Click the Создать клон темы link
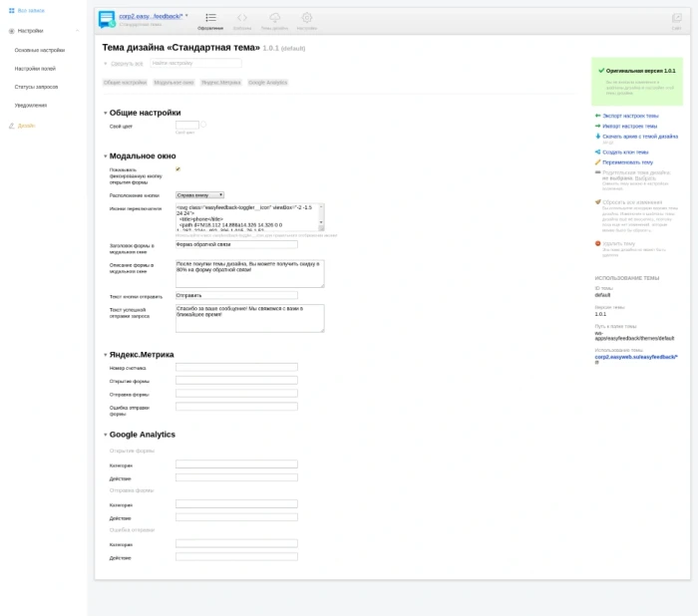The height and width of the screenshot is (616, 698). coord(625,153)
